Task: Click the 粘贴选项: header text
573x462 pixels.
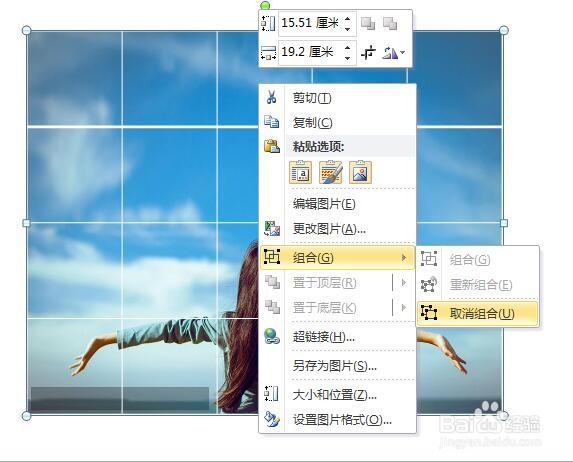Action: (318, 147)
